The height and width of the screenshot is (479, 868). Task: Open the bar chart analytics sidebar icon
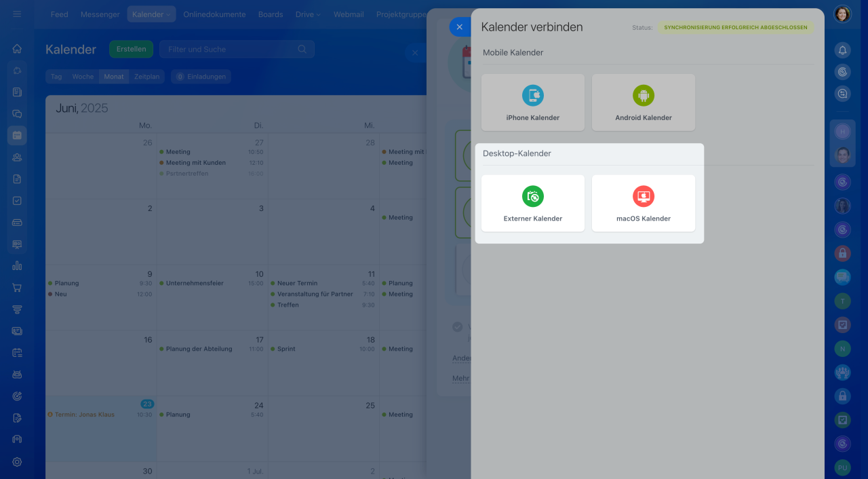(17, 266)
